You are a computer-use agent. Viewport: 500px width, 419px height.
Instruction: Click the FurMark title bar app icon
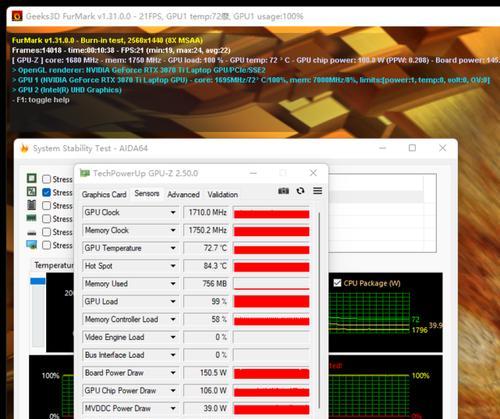point(17,16)
